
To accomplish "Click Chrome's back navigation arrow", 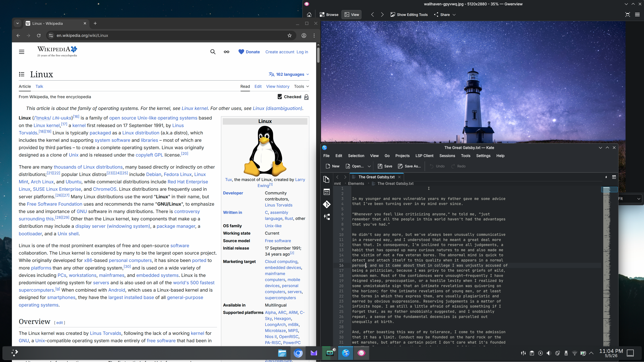I will [18, 36].
